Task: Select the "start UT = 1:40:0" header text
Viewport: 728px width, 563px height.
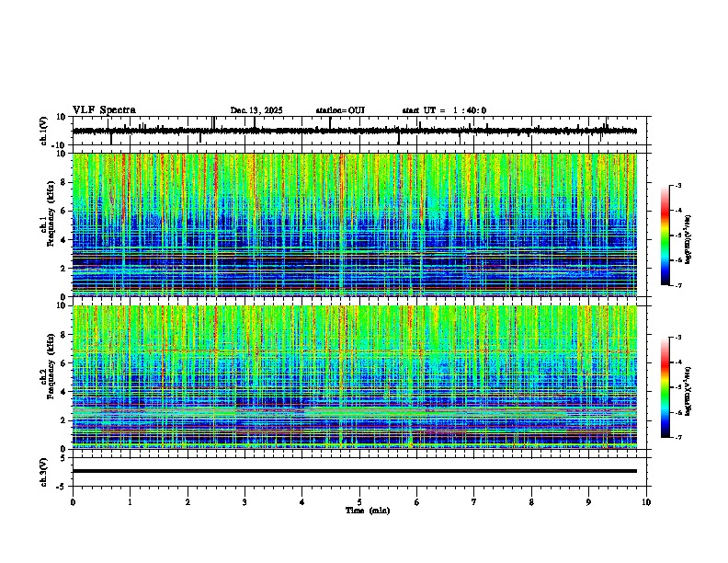Action: [x=444, y=110]
